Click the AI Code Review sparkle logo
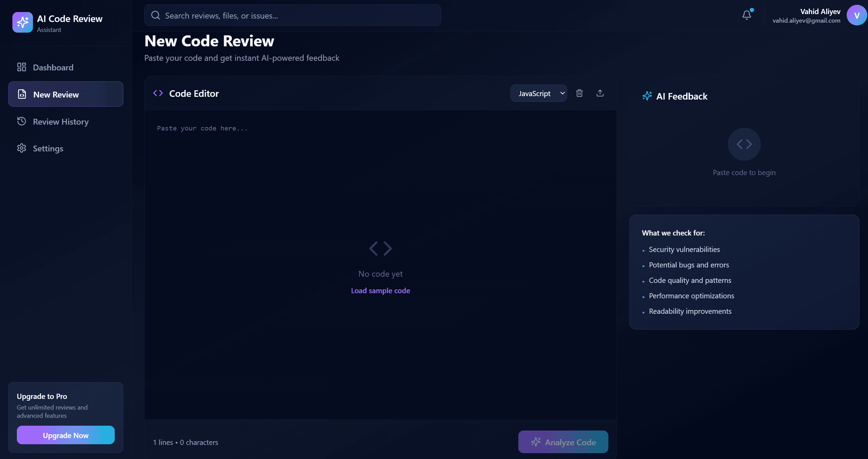 coord(23,22)
